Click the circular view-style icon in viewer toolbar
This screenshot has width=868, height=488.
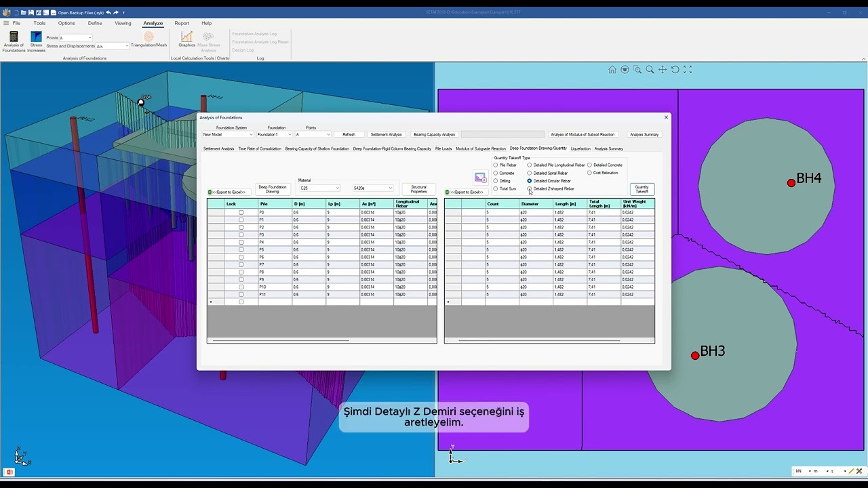coord(625,69)
